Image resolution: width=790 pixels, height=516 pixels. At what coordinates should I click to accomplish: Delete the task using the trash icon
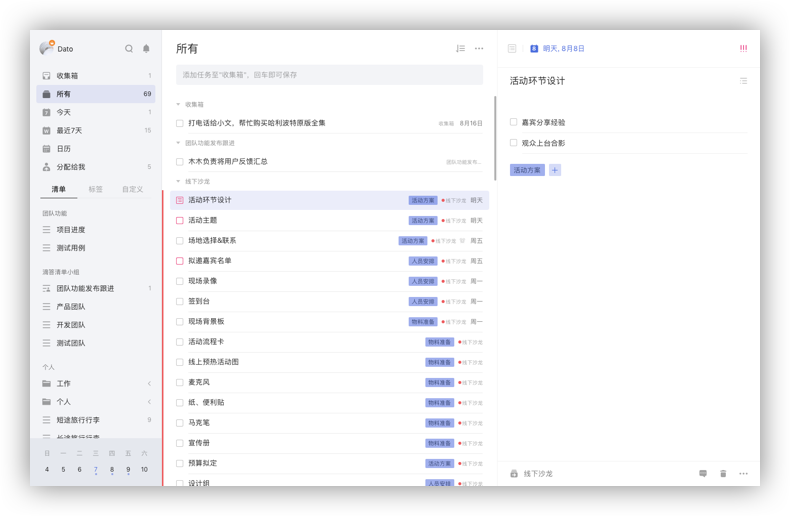click(x=723, y=473)
